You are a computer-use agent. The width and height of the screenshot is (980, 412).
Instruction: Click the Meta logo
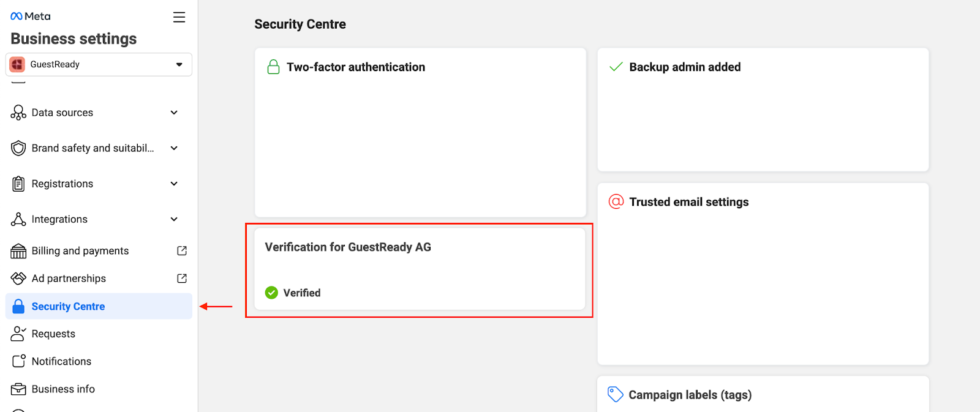pyautogui.click(x=31, y=17)
